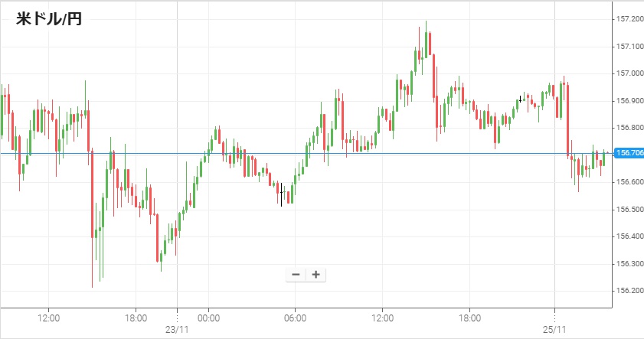Click the 156.500 price axis label
Viewport: 644px width, 339px height.
629,209
